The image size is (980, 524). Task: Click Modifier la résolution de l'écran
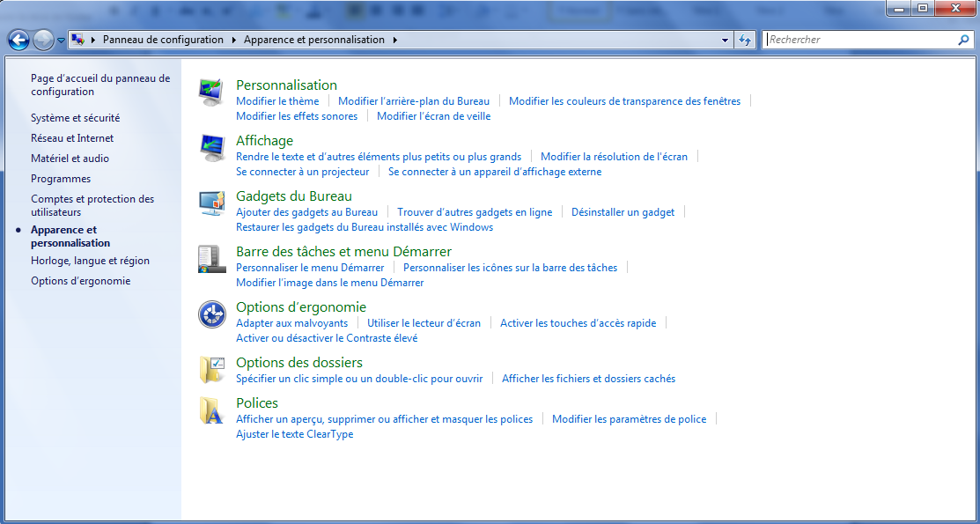[614, 157]
